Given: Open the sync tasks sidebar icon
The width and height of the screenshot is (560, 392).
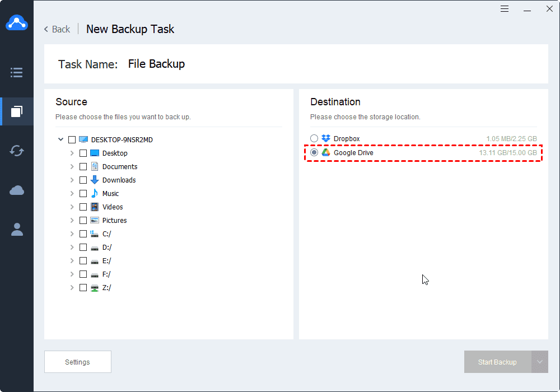Looking at the screenshot, I should pos(17,151).
